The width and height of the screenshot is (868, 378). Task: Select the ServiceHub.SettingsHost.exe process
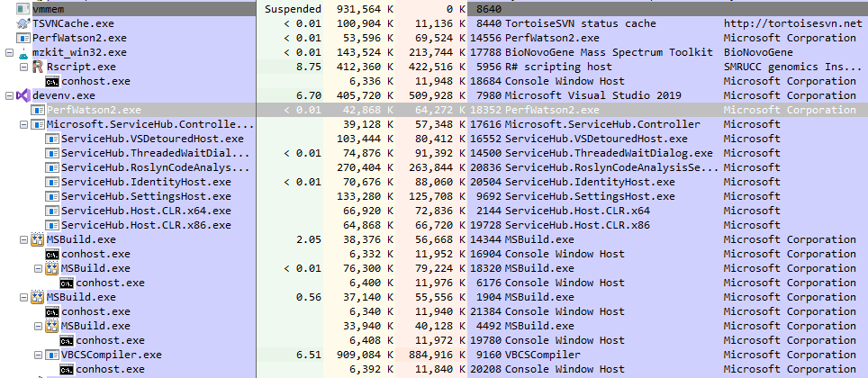point(146,196)
